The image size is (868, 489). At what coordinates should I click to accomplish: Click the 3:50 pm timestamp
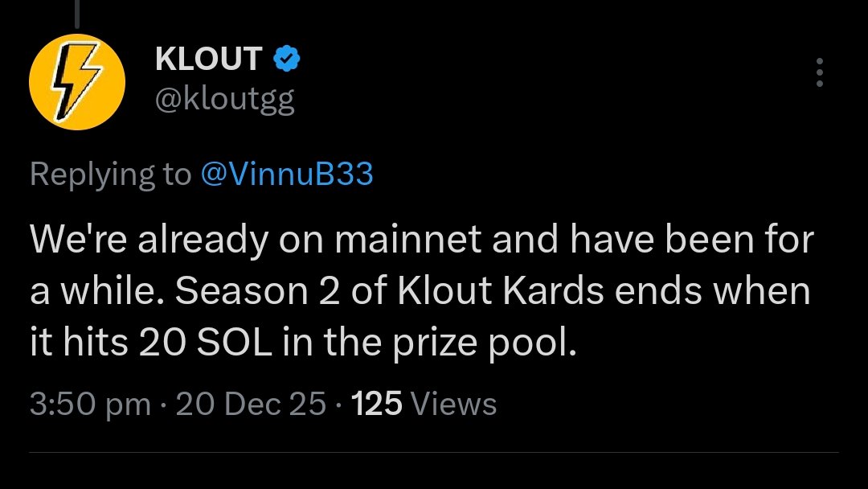(90, 404)
